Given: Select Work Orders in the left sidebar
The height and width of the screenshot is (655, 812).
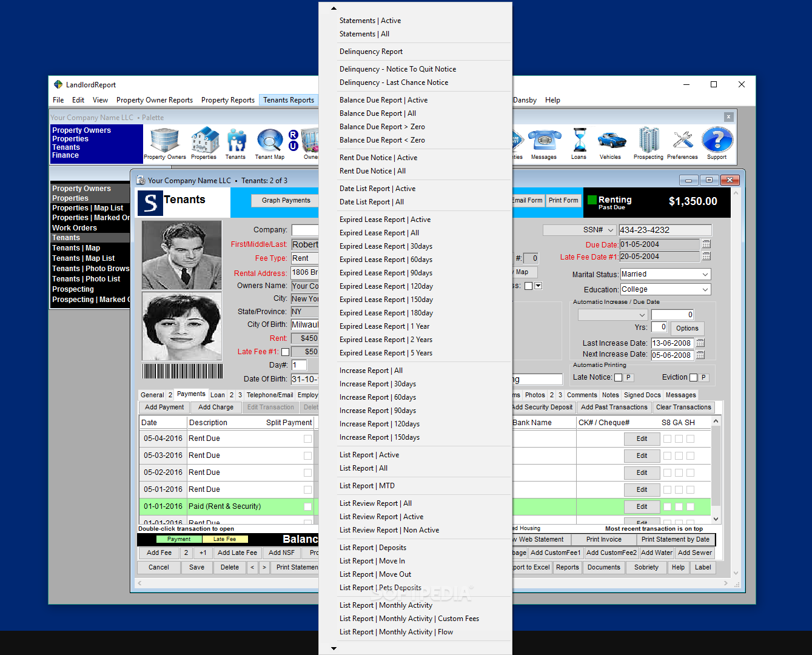Looking at the screenshot, I should (75, 228).
